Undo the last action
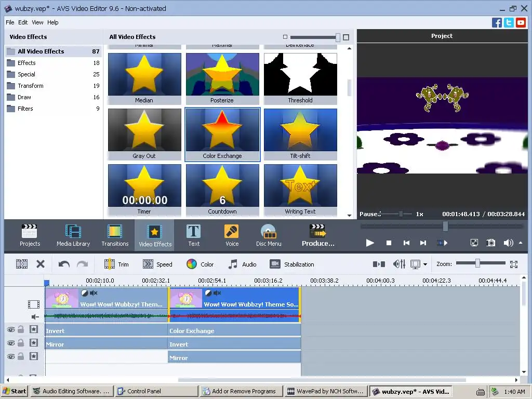Screen dimensions: 532x399 pos(64,264)
